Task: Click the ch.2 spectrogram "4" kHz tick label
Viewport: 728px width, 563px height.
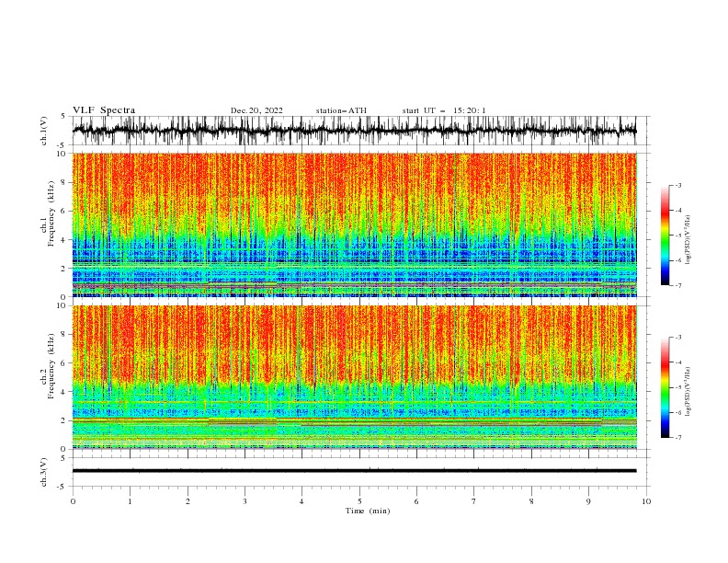Action: (x=65, y=392)
